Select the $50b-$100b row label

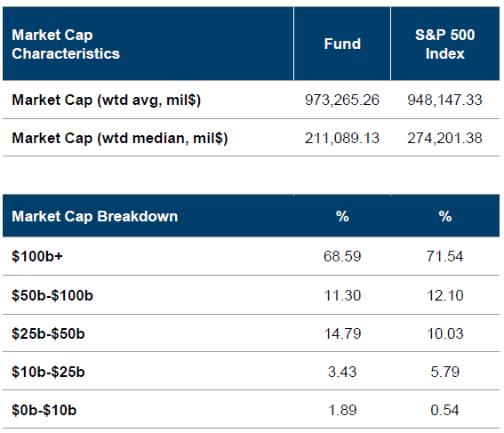pos(52,295)
